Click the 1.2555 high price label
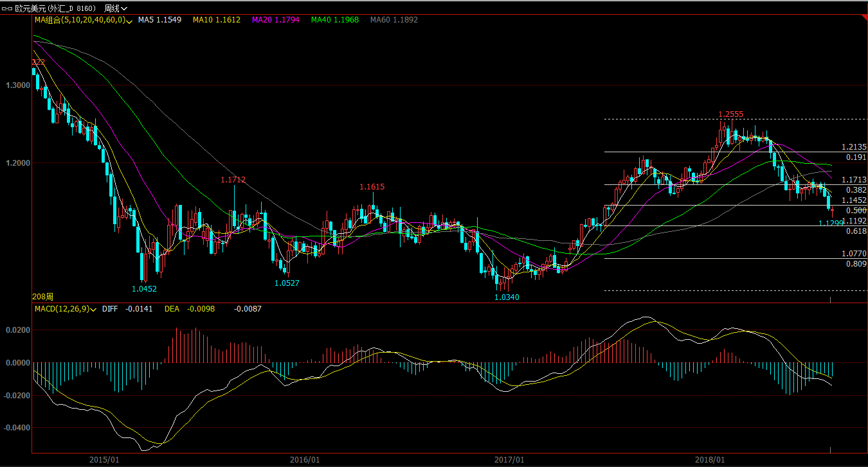Viewport: 868px width, 467px height. (x=730, y=114)
